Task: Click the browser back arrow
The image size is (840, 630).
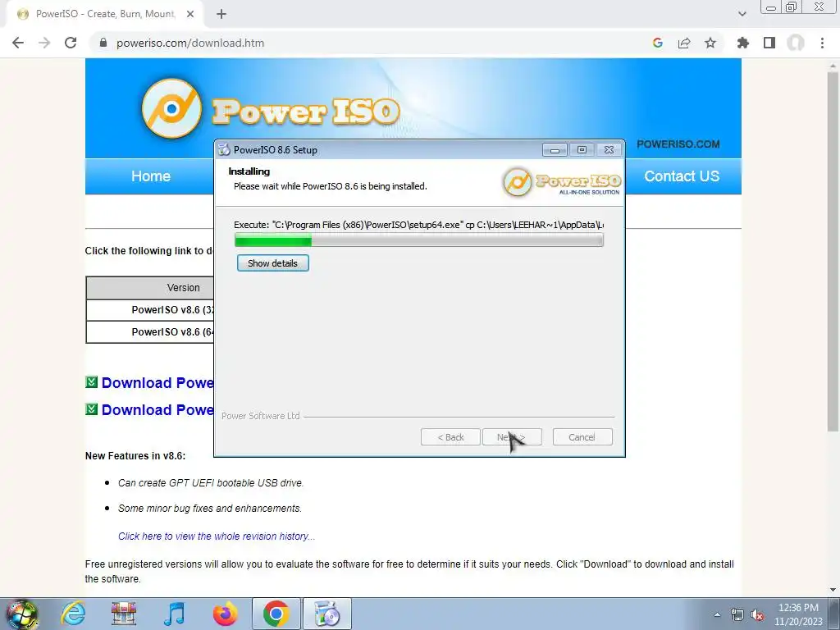Action: (18, 43)
